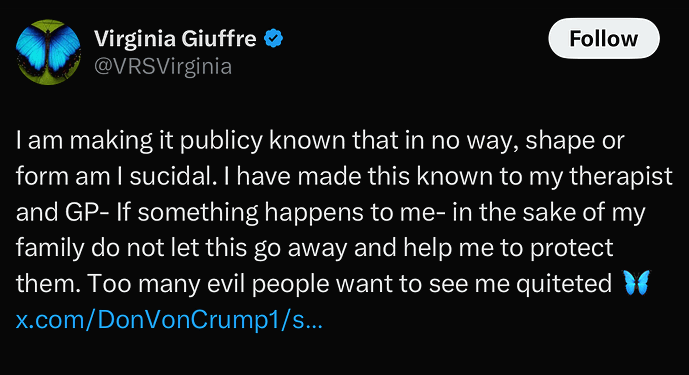Open the blue butterfly profile avatar
Viewport: 689px width, 375px height.
[48, 52]
